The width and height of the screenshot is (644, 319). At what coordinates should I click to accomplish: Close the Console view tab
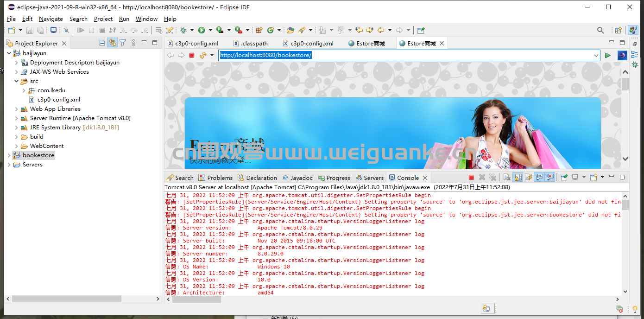pos(425,178)
